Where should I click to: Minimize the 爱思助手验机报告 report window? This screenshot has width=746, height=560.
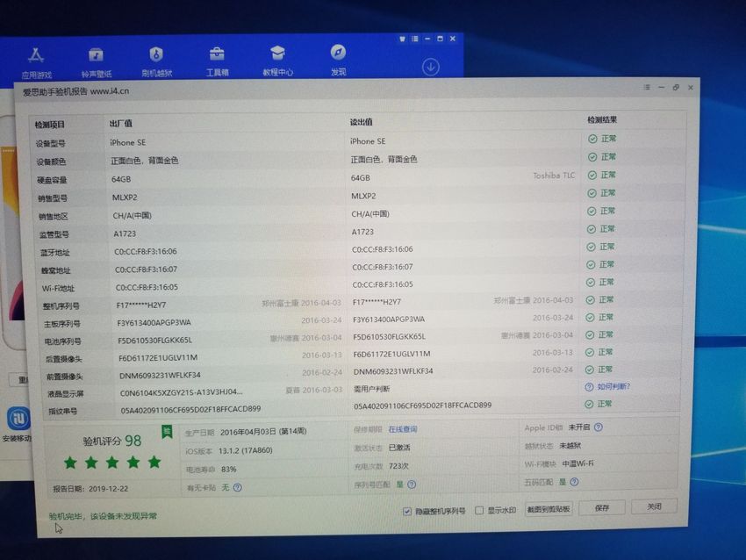[x=662, y=88]
